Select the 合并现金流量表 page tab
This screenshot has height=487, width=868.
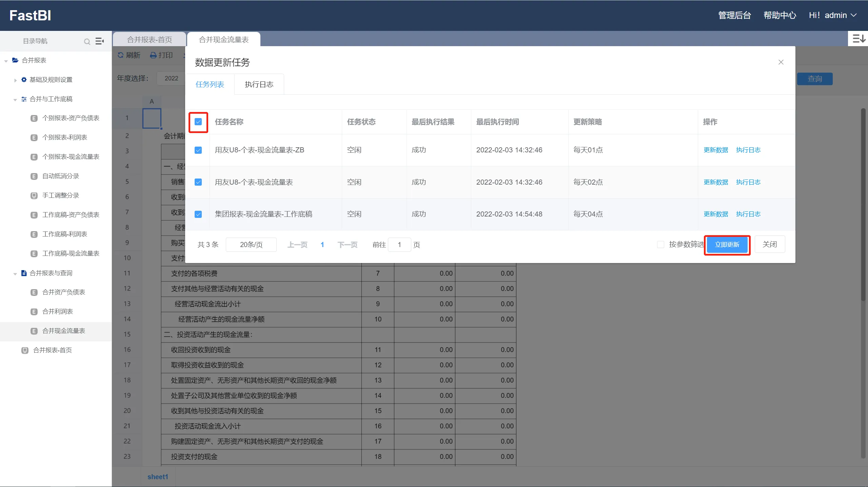click(224, 40)
